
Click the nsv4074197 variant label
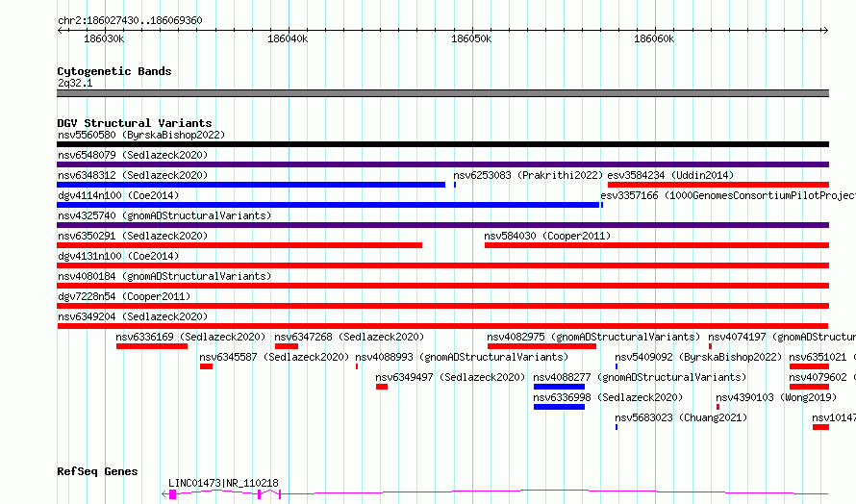coord(782,337)
